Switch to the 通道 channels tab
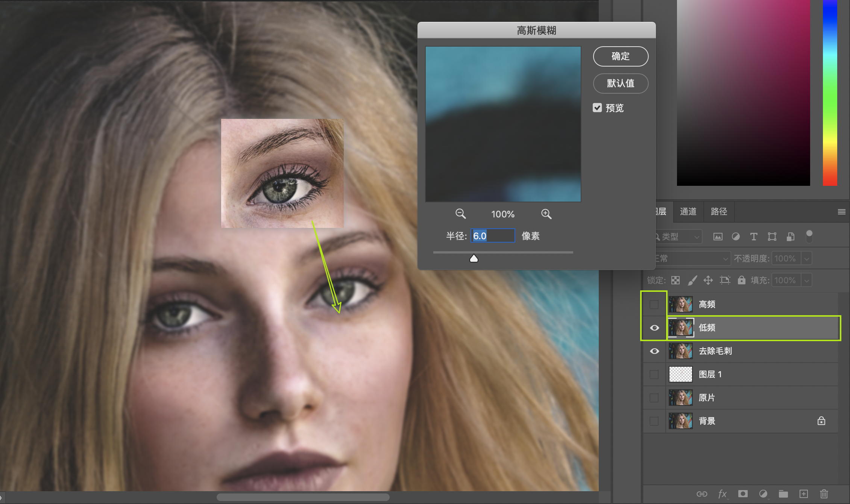The height and width of the screenshot is (504, 850). pos(688,212)
